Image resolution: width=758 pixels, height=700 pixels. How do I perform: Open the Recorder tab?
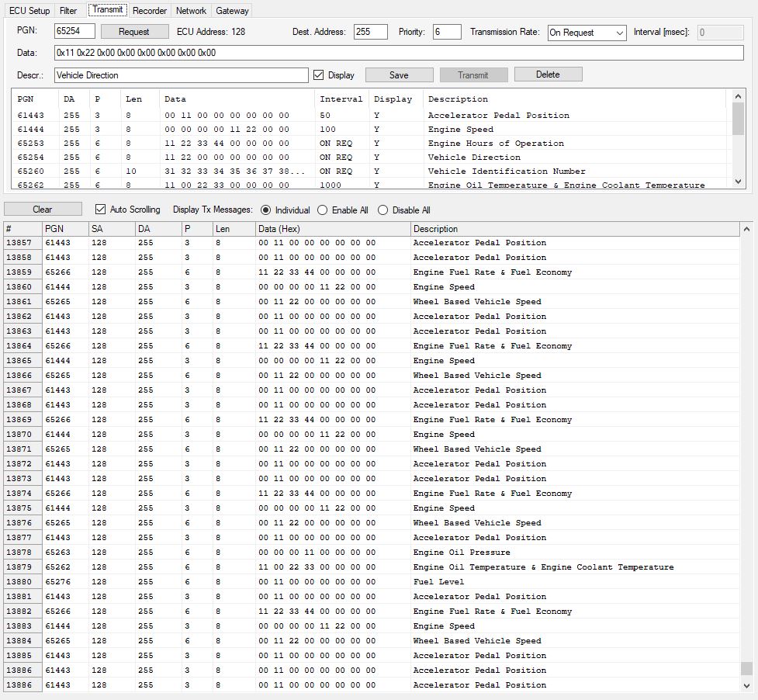pyautogui.click(x=150, y=11)
